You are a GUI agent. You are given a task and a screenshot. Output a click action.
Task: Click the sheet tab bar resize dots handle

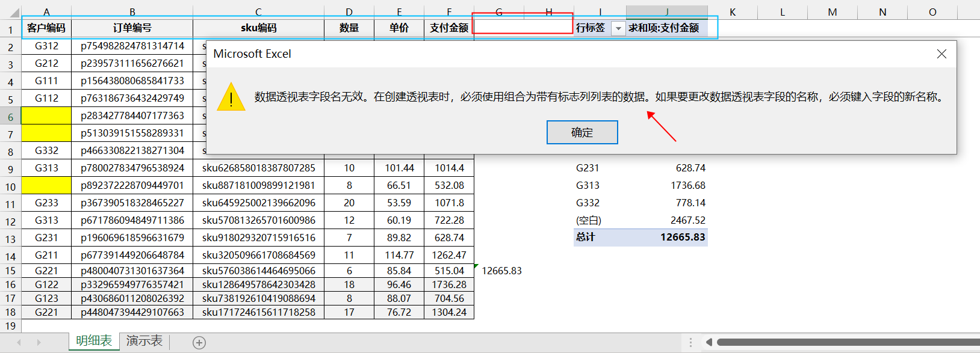[x=690, y=342]
